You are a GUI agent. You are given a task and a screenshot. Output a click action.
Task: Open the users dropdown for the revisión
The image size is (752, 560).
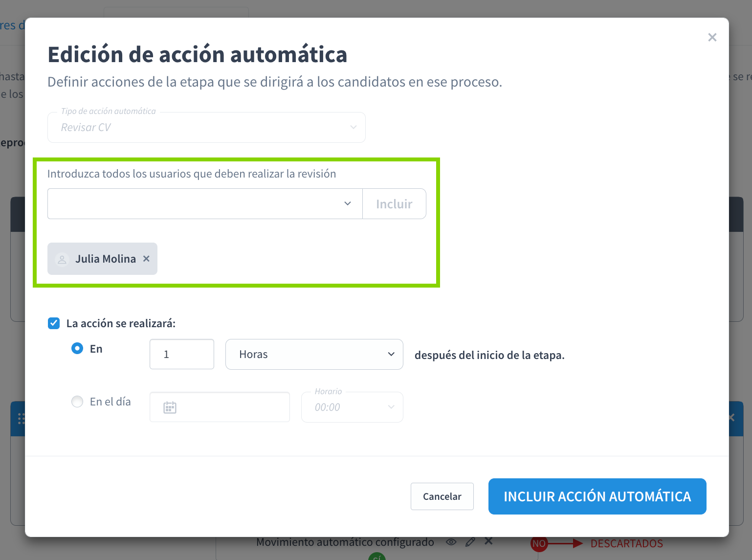coord(348,203)
